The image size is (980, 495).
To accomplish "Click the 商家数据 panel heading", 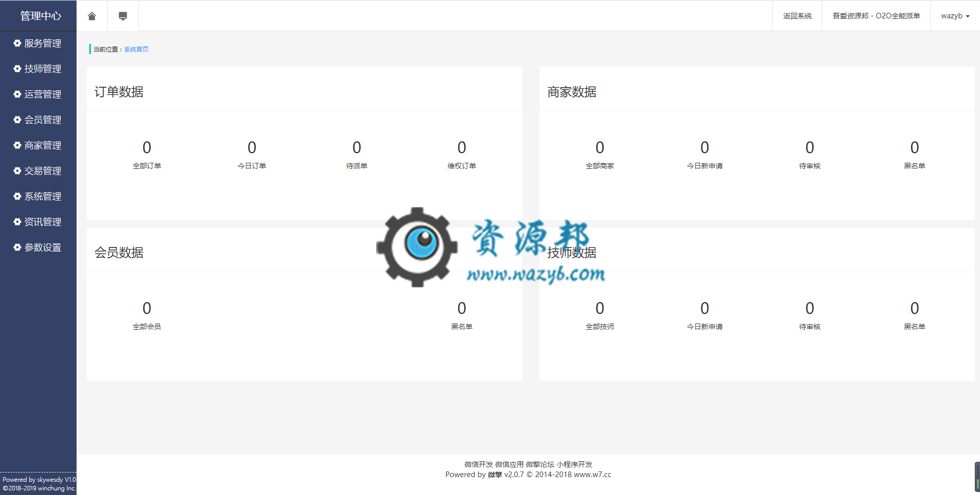I will coord(572,92).
